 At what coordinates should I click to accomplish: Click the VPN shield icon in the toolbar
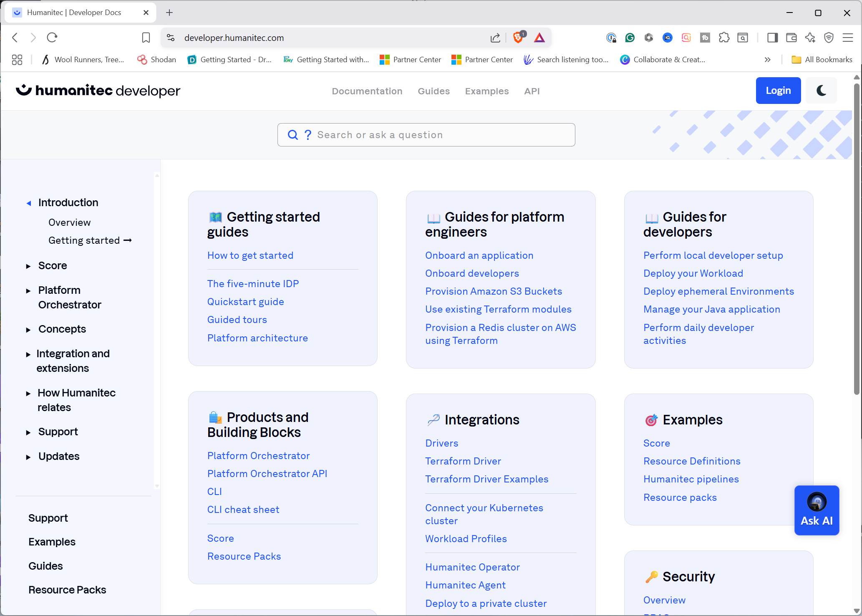pos(829,38)
